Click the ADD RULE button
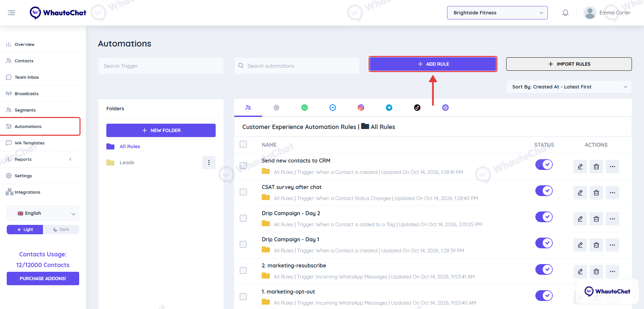 [x=433, y=64]
